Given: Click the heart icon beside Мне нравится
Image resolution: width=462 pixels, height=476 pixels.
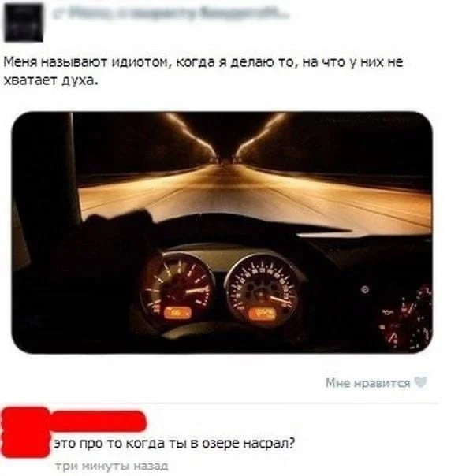Looking at the screenshot, I should [x=421, y=382].
